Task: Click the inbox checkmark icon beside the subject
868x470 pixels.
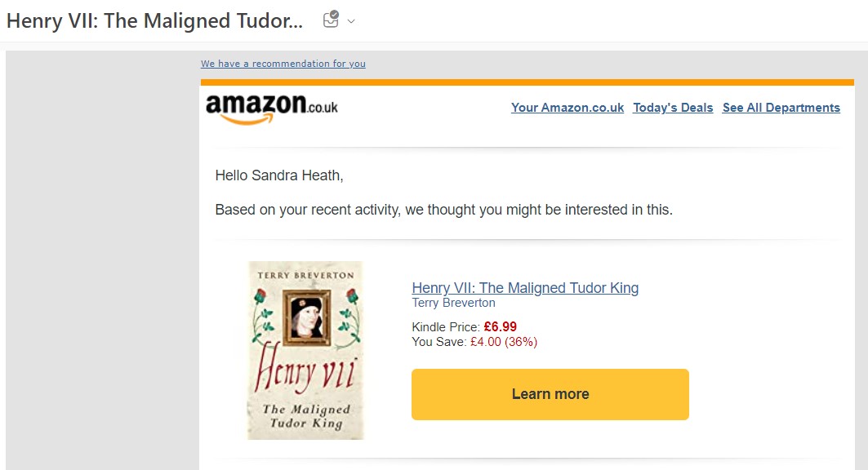Action: click(331, 20)
